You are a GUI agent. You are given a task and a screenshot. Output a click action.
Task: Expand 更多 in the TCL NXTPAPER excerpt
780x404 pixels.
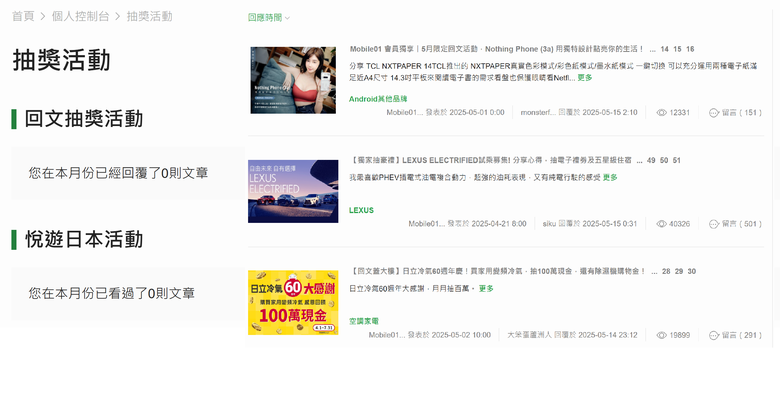585,78
